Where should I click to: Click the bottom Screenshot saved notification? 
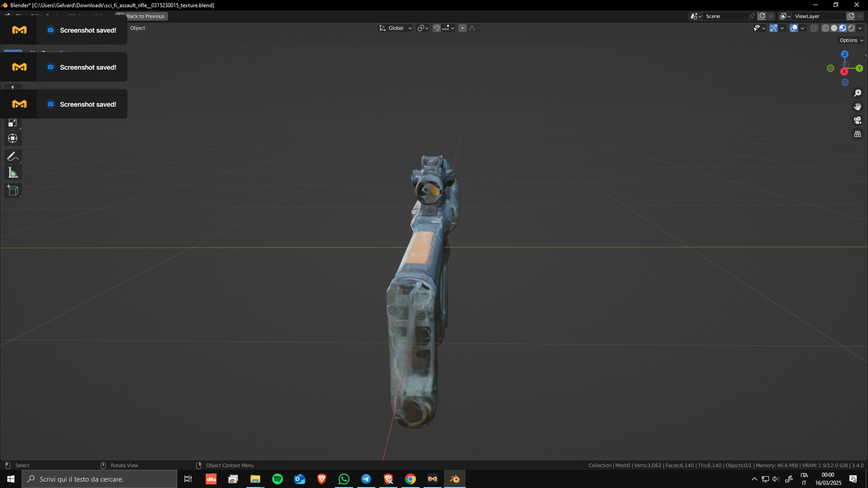click(64, 104)
